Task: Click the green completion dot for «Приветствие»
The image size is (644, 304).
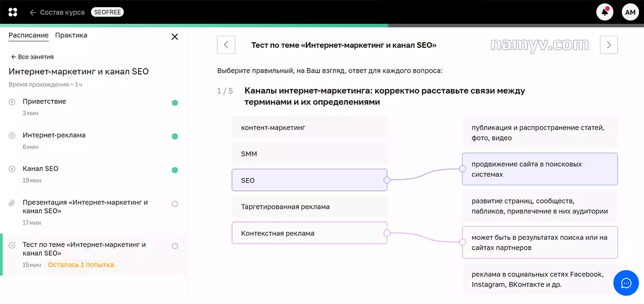Action: coord(175,102)
